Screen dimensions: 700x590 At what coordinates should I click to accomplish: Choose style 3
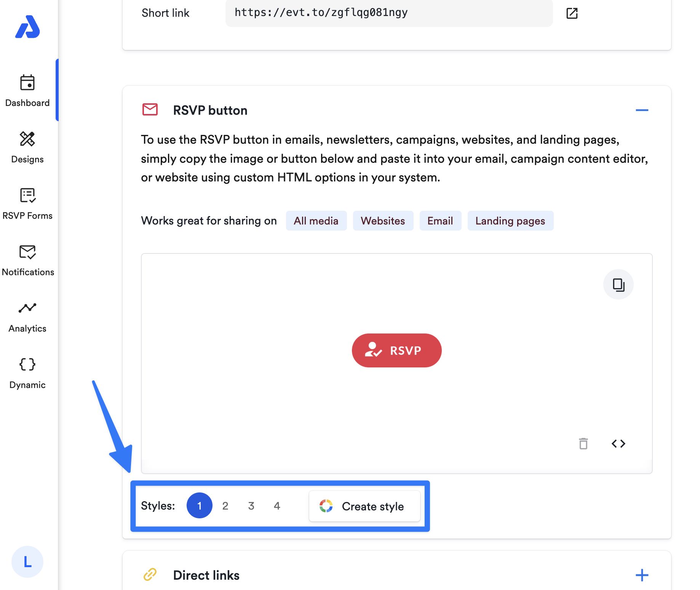point(251,506)
